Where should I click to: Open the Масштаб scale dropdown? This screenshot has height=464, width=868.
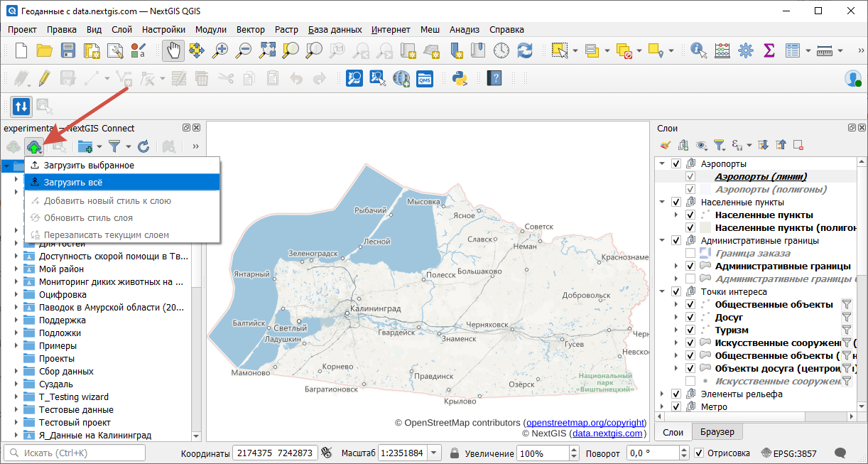[x=434, y=453]
